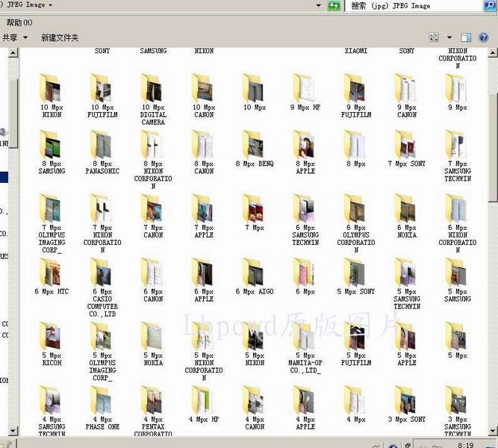Viewport: 498px width, 448px height.
Task: Click the file list scrollbar up arrow
Action: (492, 53)
